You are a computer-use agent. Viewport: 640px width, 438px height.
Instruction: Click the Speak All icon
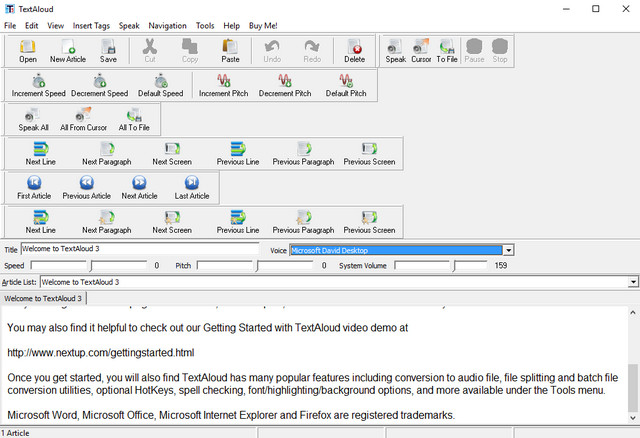[x=33, y=120]
